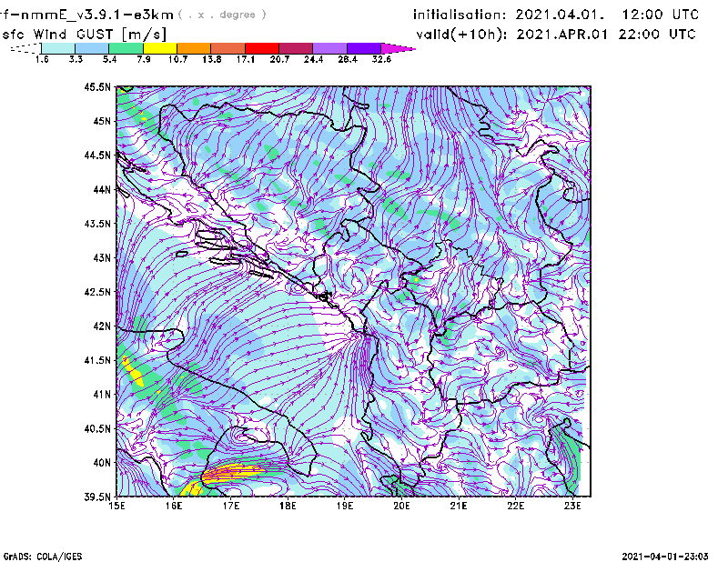Viewport: 728px width, 562px height.
Task: Click the initialisation time 12:00 UTC
Action: point(661,15)
